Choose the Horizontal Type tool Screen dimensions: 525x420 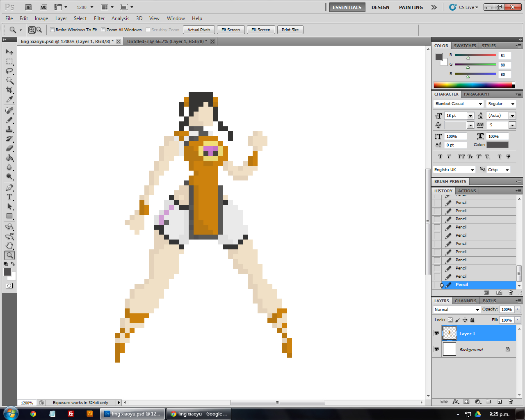tap(9, 197)
